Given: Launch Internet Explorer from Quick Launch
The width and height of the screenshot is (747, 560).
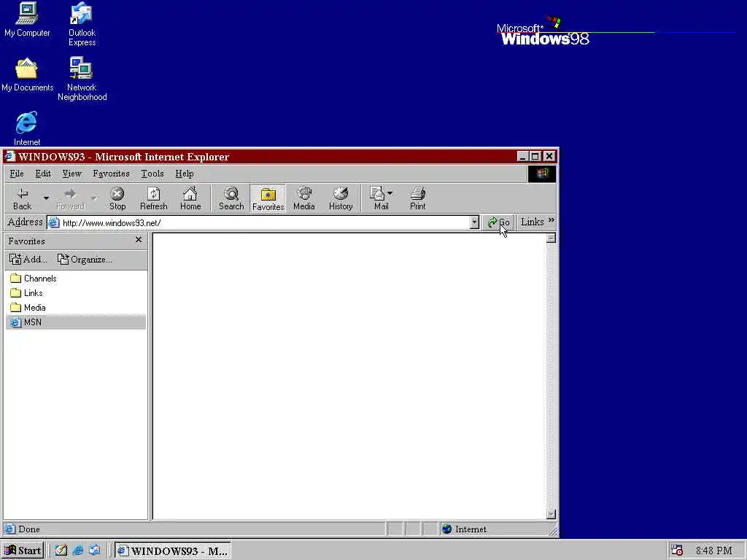Looking at the screenshot, I should (x=77, y=551).
